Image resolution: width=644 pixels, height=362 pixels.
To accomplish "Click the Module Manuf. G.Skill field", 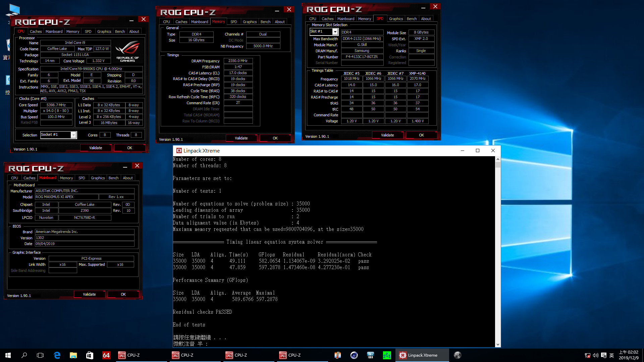I will [x=362, y=45].
